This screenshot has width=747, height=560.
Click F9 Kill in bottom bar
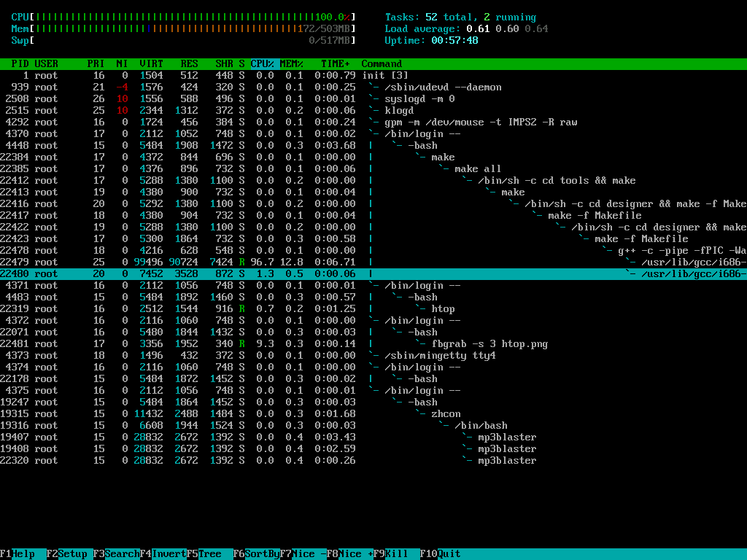tap(397, 554)
